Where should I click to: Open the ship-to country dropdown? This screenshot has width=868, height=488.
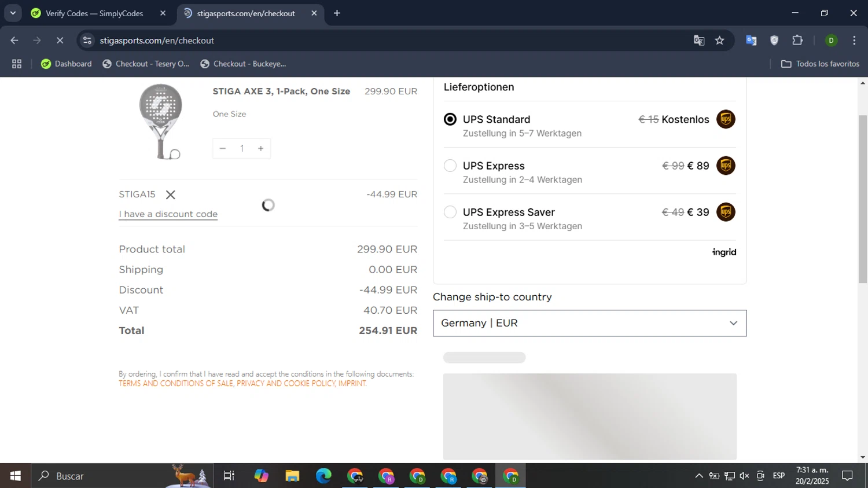[x=590, y=323]
